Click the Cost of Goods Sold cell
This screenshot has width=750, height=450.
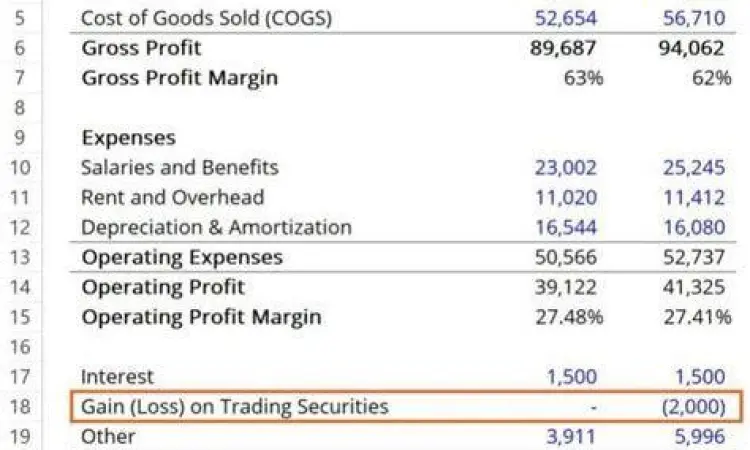click(206, 18)
